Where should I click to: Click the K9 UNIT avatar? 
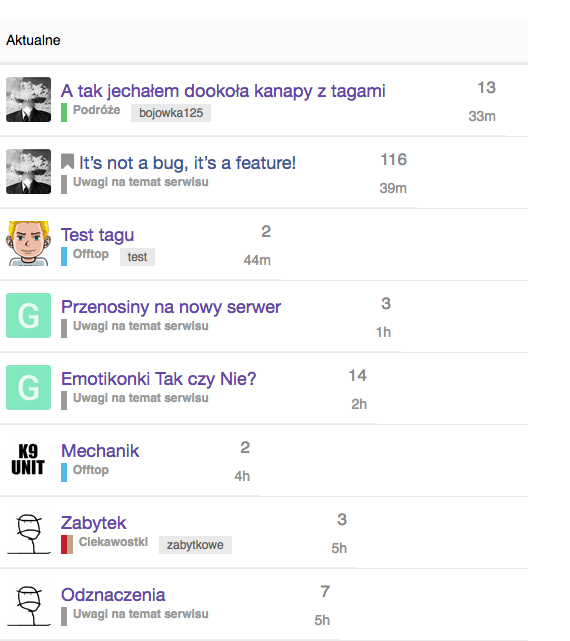[x=29, y=459]
